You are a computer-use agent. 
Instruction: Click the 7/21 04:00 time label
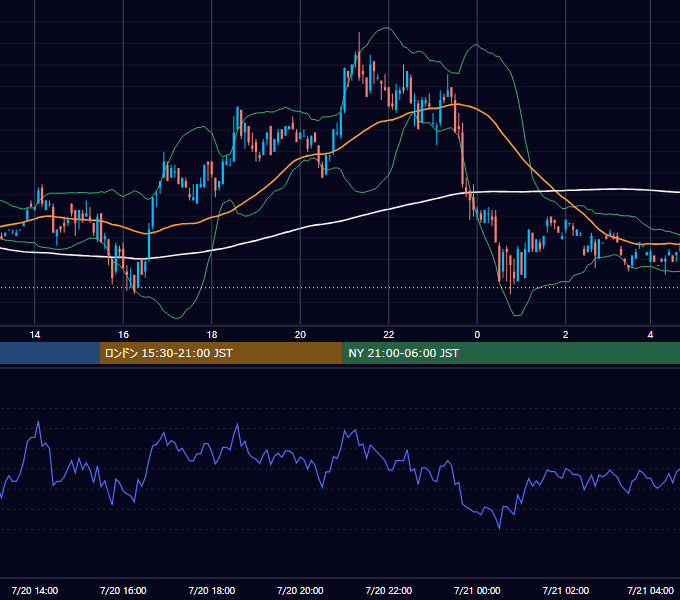651,591
